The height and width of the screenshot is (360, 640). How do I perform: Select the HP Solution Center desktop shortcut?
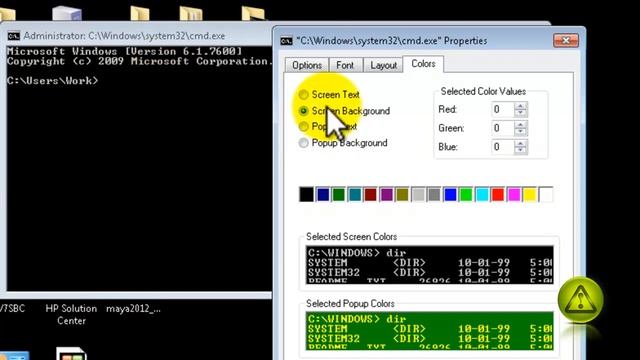click(71, 314)
